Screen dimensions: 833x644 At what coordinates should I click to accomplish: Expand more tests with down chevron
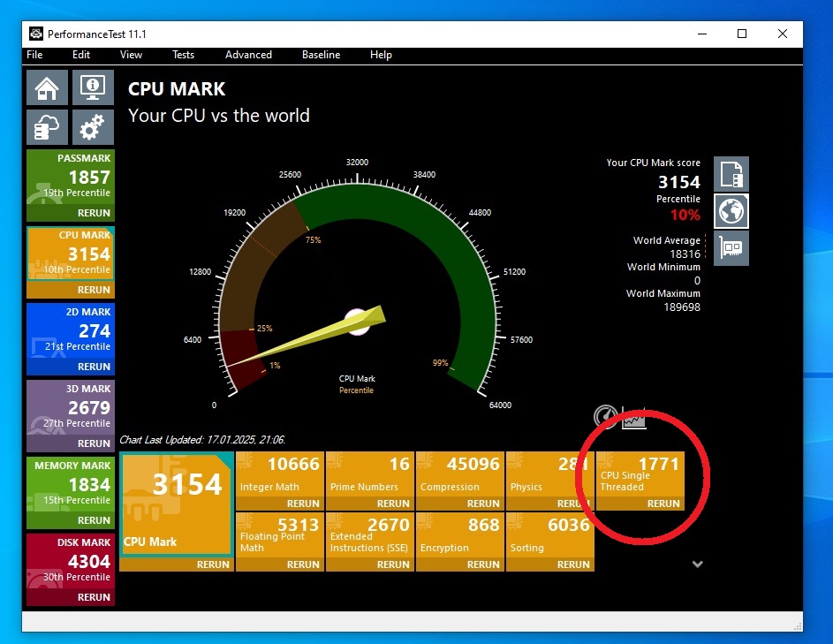tap(698, 564)
